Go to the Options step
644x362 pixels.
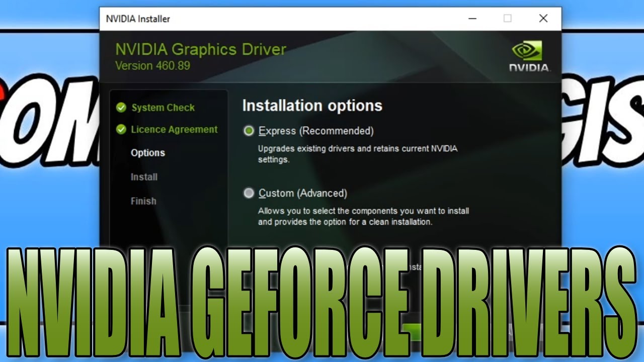tap(148, 153)
